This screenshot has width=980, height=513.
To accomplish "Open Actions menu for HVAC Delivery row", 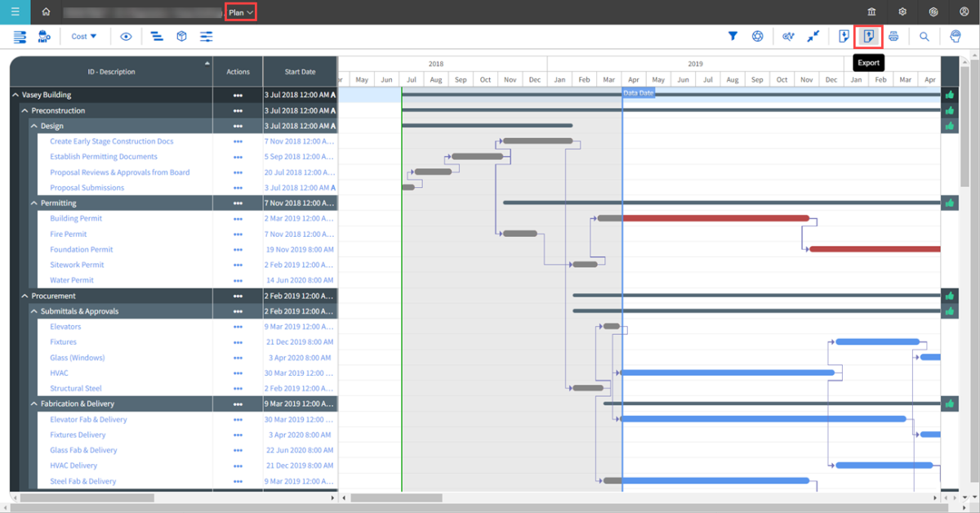I will point(238,466).
